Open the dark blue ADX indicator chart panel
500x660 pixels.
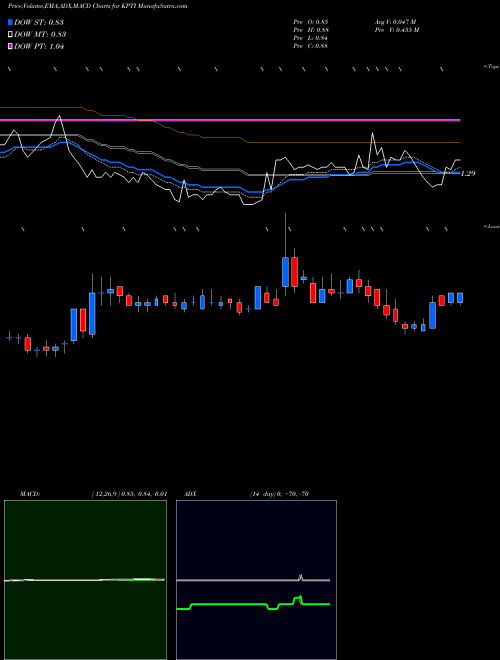point(256,580)
